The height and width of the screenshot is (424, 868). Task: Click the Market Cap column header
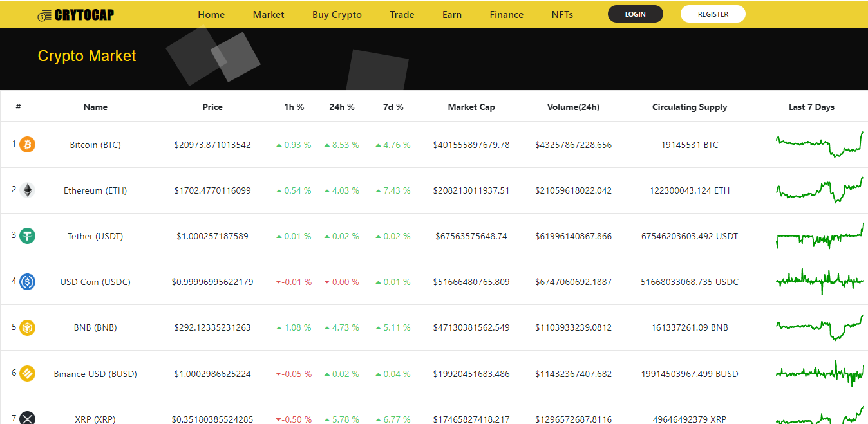pos(471,107)
